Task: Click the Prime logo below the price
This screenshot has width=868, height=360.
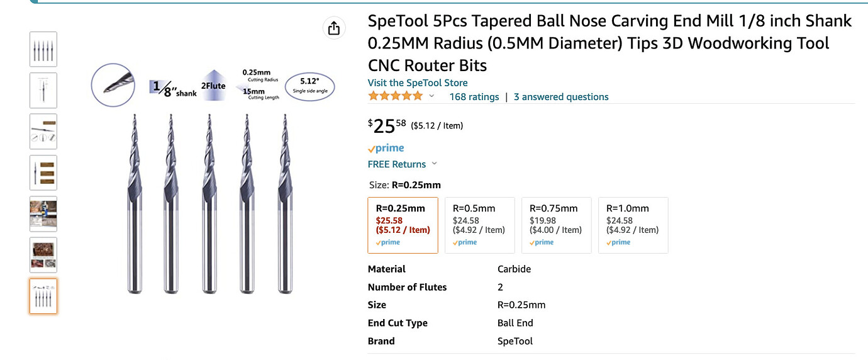Action: tap(386, 149)
